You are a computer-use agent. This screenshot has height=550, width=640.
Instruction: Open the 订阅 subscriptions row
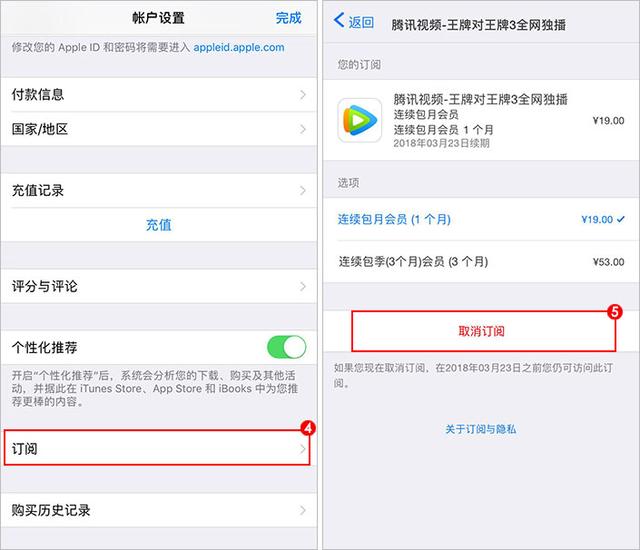[157, 448]
